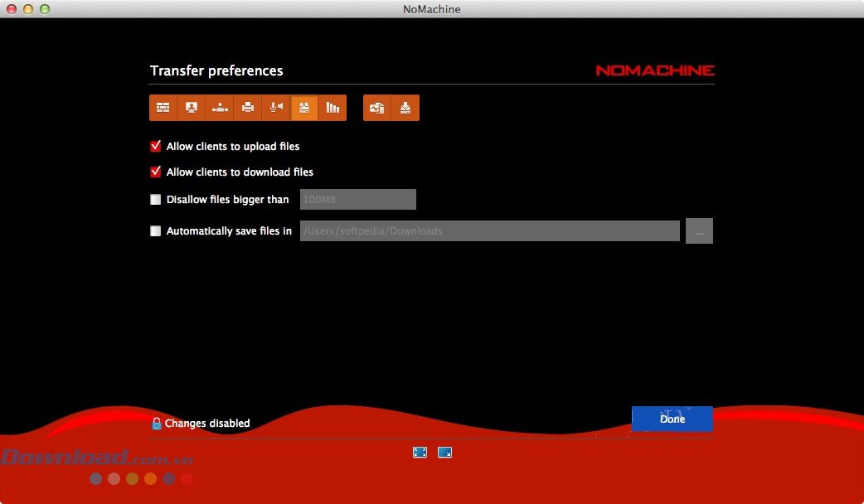Click the statistics/log documents icon
The image size is (864, 504).
click(x=377, y=108)
